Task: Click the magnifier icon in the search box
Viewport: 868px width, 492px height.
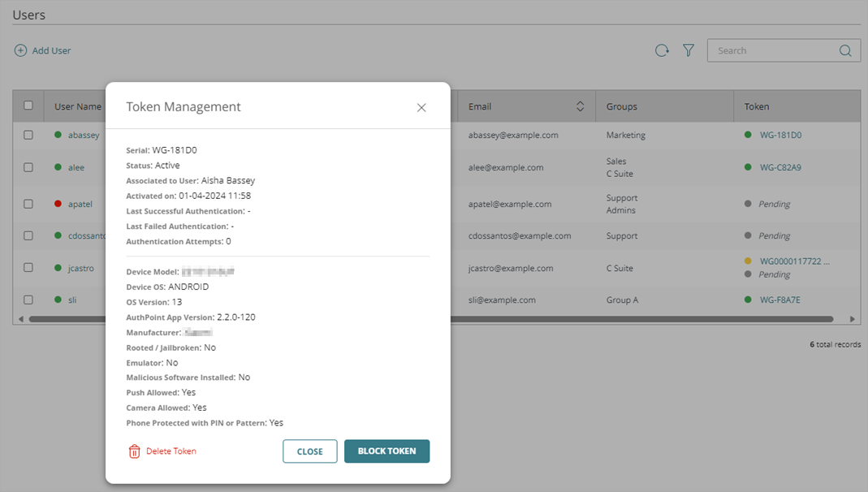Action: (x=844, y=50)
